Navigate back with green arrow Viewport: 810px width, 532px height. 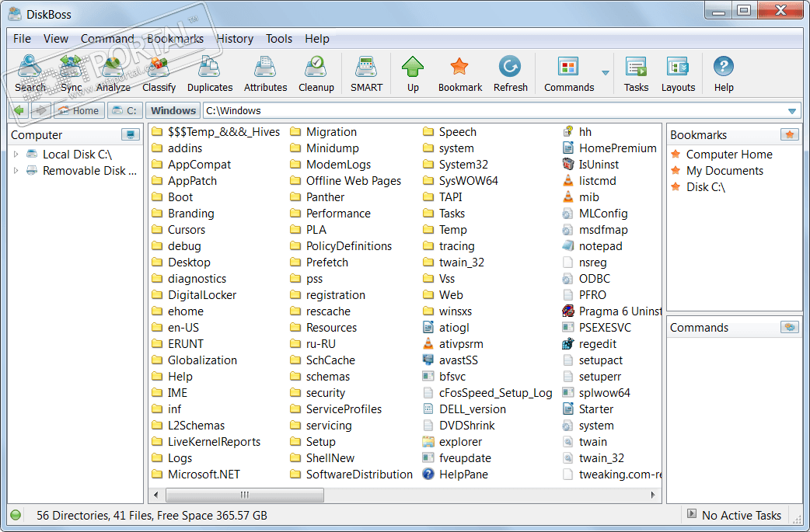pos(19,110)
